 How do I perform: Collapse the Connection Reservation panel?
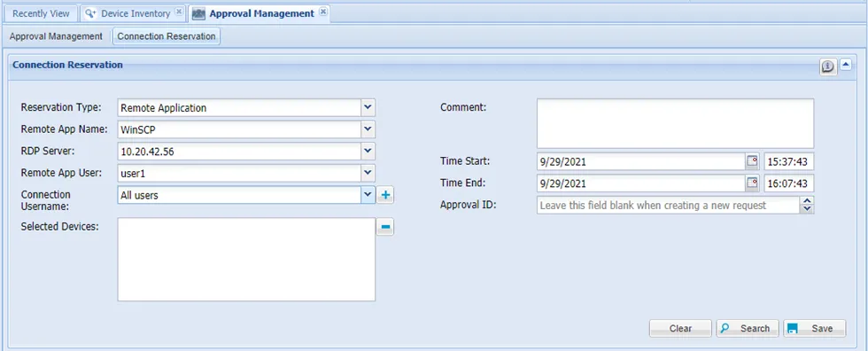[845, 65]
